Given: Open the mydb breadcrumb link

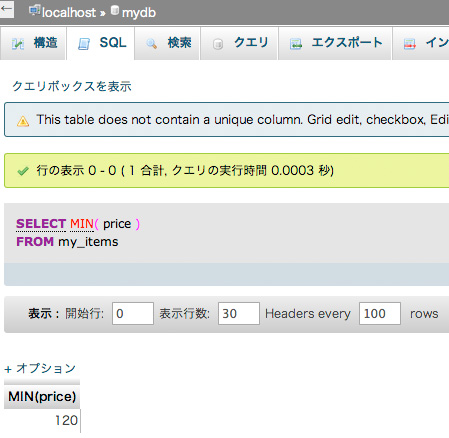Looking at the screenshot, I should (x=139, y=13).
